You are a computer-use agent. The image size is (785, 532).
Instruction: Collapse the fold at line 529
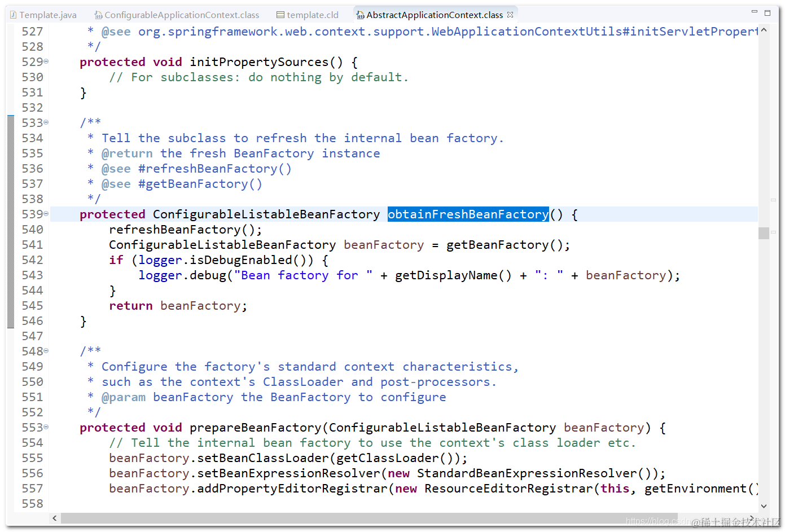tap(46, 61)
